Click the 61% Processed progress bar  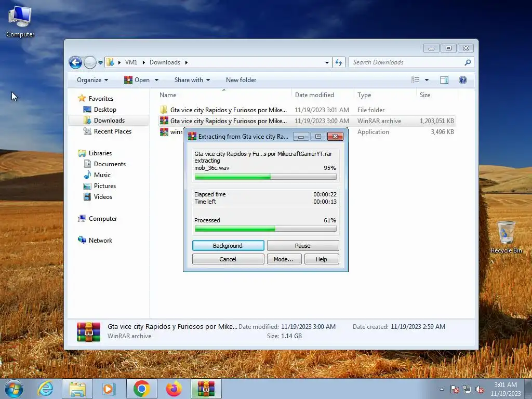265,229
